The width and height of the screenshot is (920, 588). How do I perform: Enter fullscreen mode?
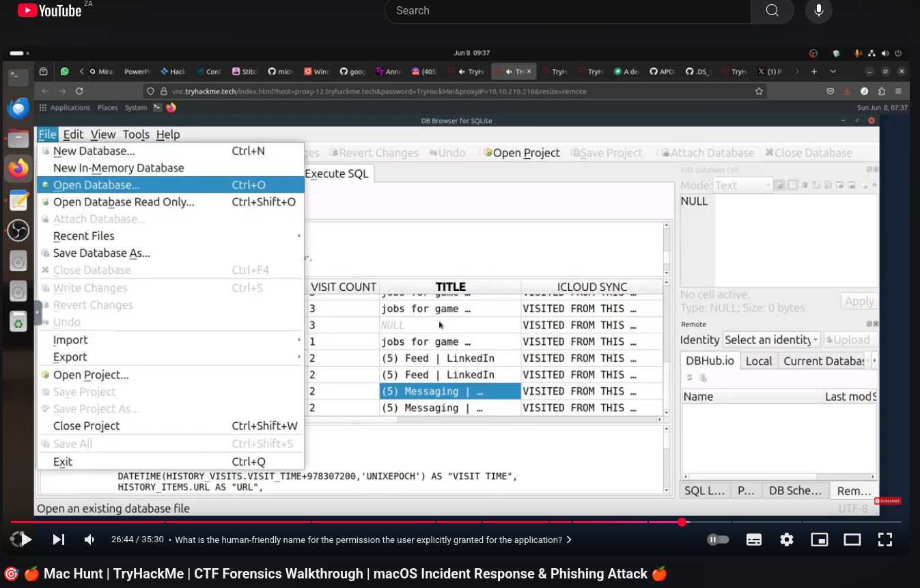point(885,540)
